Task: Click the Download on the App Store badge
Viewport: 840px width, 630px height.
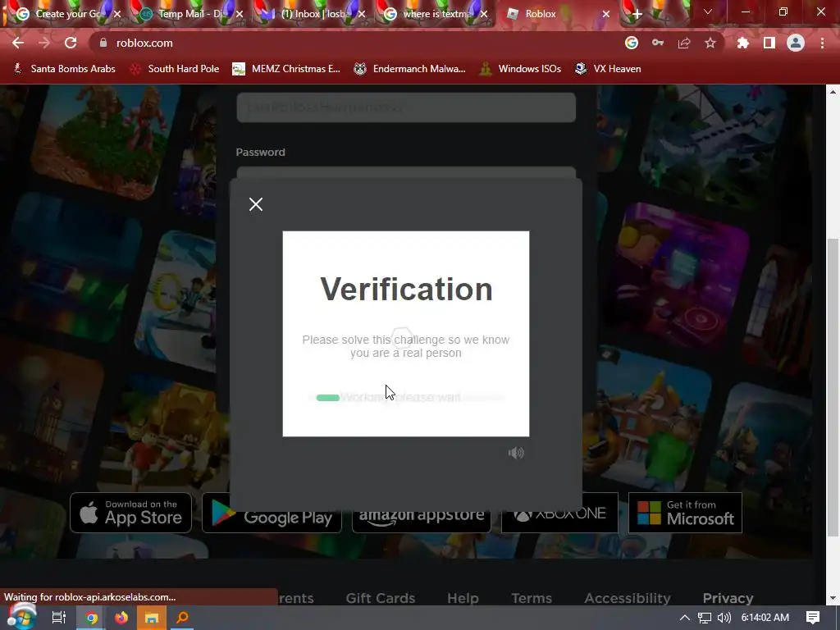Action: click(130, 513)
